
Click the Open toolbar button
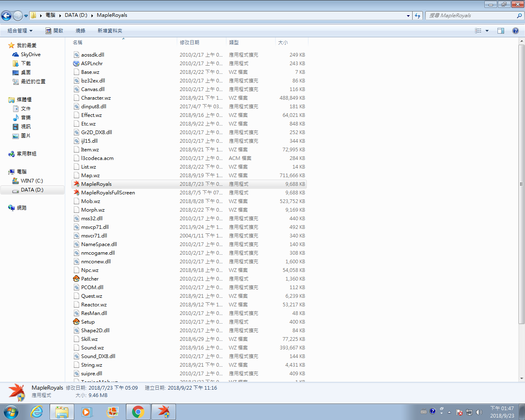pyautogui.click(x=54, y=31)
